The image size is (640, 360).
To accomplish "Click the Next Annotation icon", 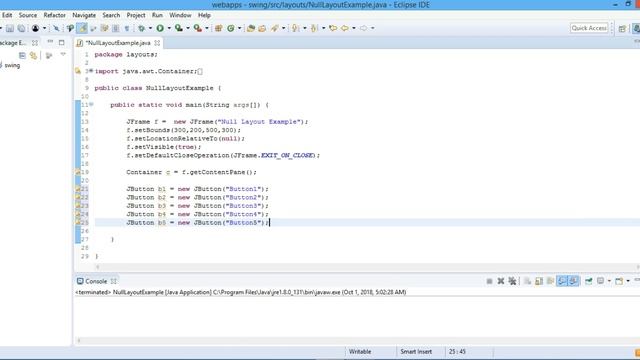I will (296, 28).
